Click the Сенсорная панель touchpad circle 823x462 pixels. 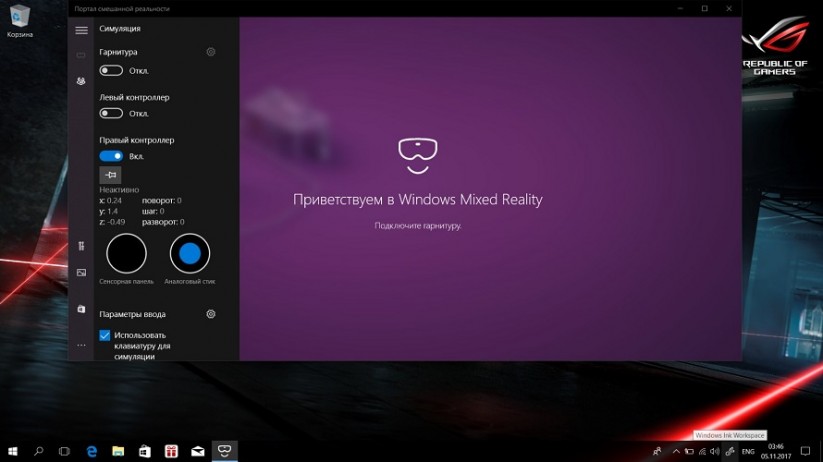coord(126,254)
